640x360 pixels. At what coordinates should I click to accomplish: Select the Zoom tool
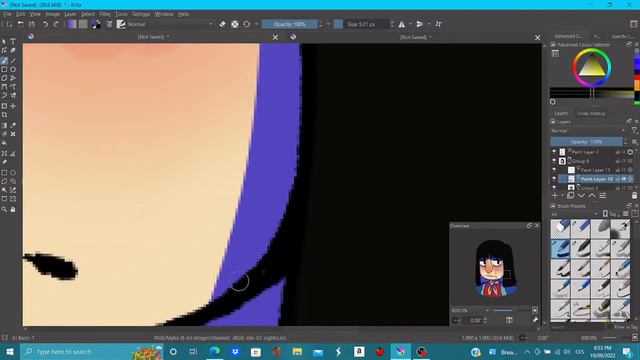tap(4, 209)
